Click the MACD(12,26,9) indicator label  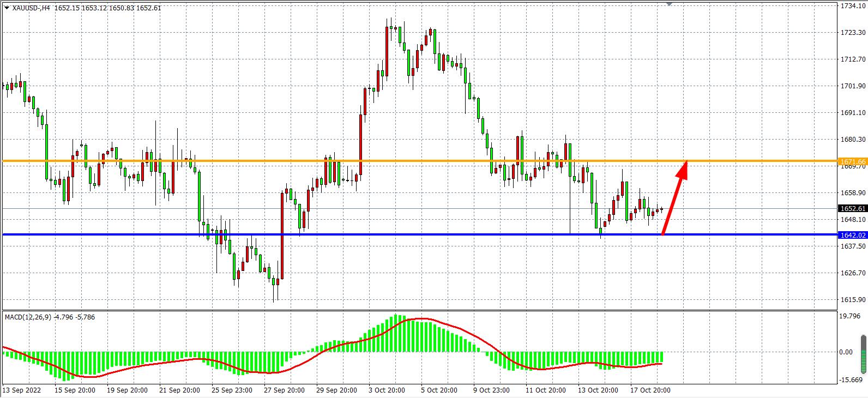click(x=28, y=317)
